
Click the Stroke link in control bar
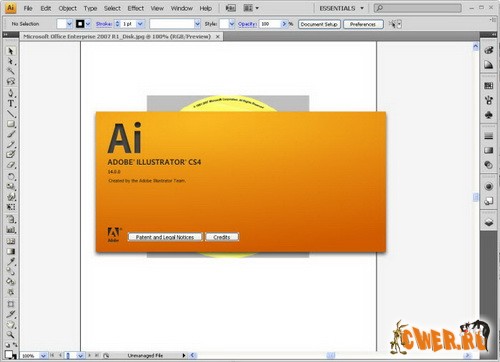click(x=104, y=24)
